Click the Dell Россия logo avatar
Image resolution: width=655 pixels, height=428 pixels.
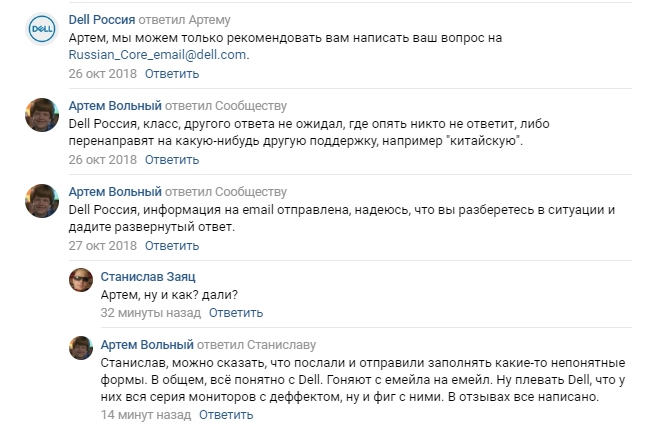pyautogui.click(x=41, y=32)
